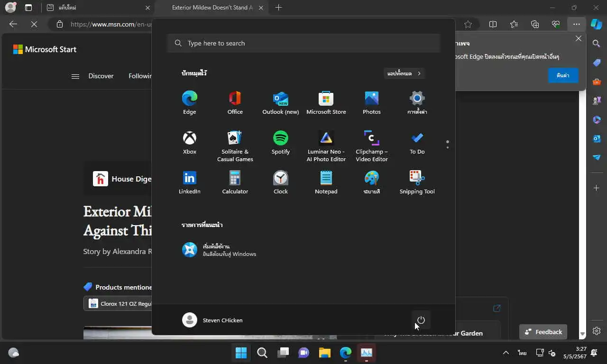Screen dimensions: 607x364
Task: Go back in Edge browser
Action: click(x=13, y=24)
